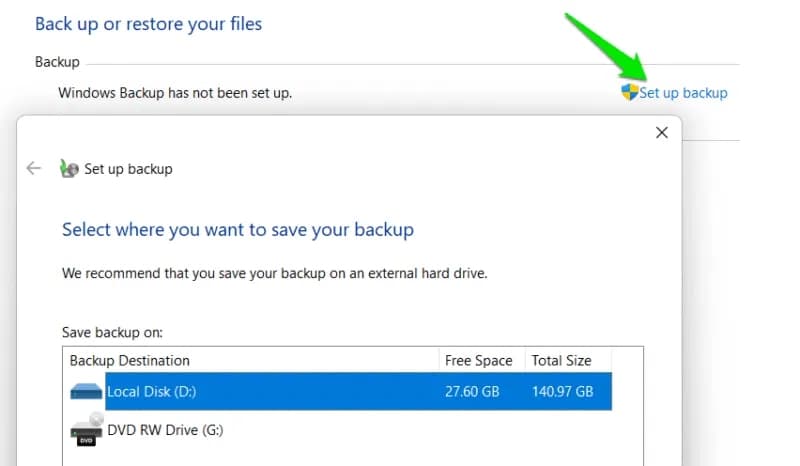Click the Set up backup dialog title text

[128, 169]
